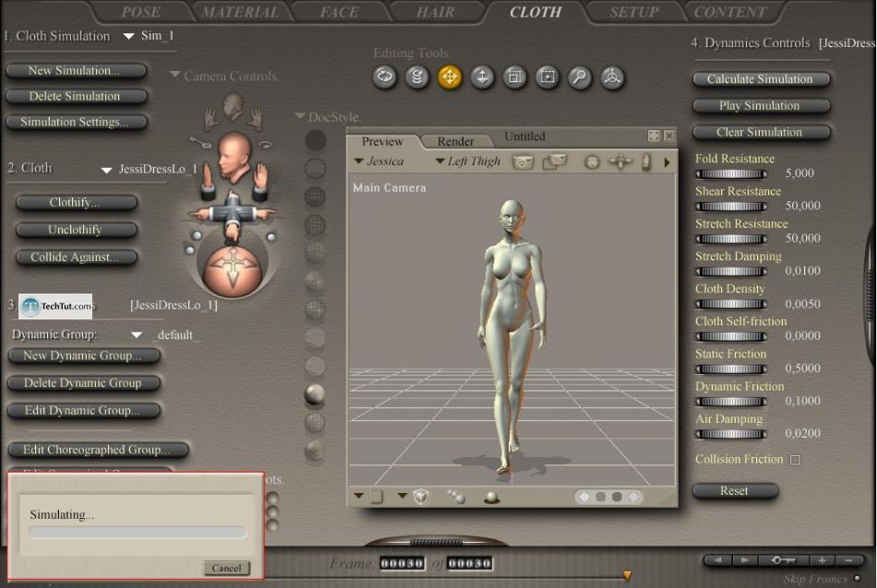877x588 pixels.
Task: Select the Wireframe document display style
Action: coord(316,197)
